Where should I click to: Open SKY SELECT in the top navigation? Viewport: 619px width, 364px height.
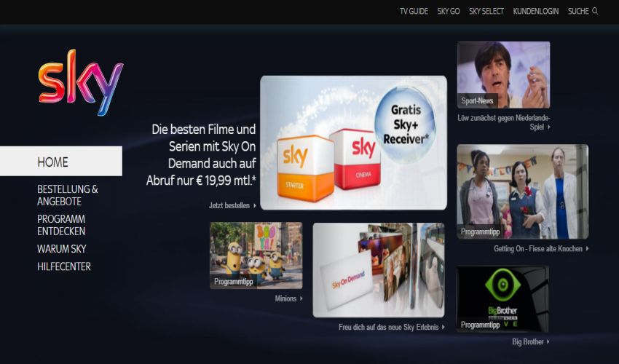(x=486, y=11)
